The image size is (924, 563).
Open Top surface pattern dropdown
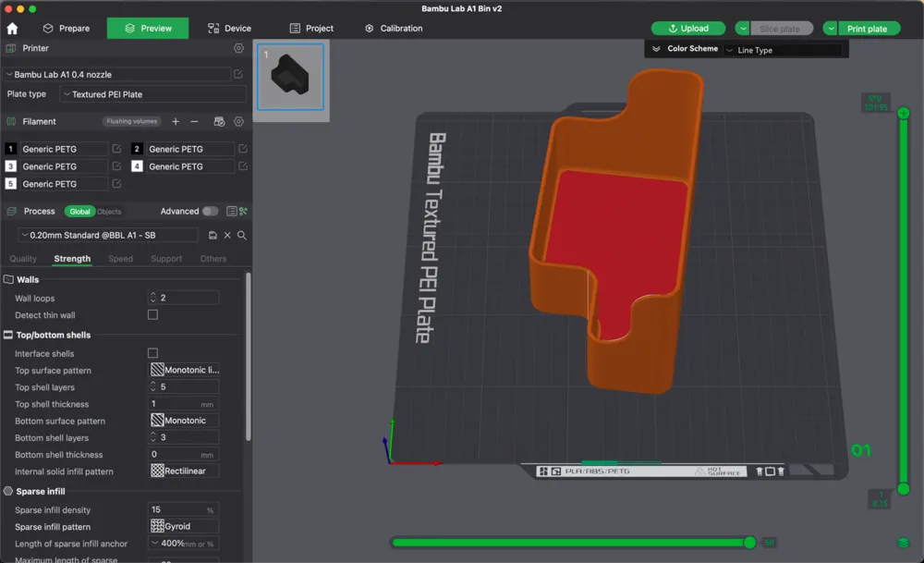click(185, 370)
